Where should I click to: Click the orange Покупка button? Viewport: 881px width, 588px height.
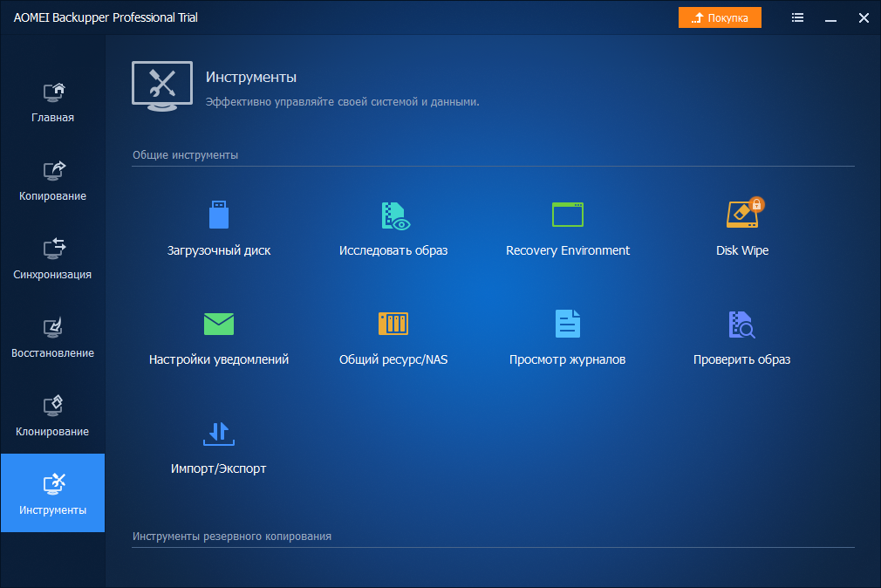pyautogui.click(x=720, y=17)
